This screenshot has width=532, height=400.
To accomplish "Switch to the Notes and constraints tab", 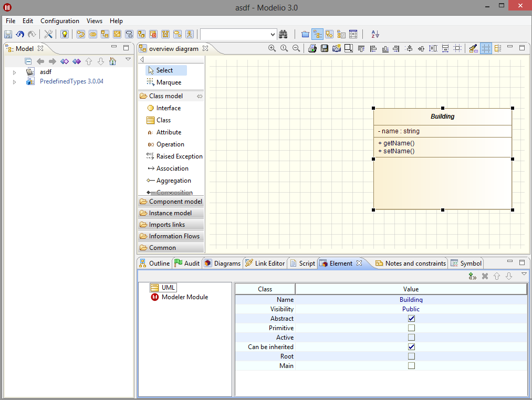I will 415,264.
